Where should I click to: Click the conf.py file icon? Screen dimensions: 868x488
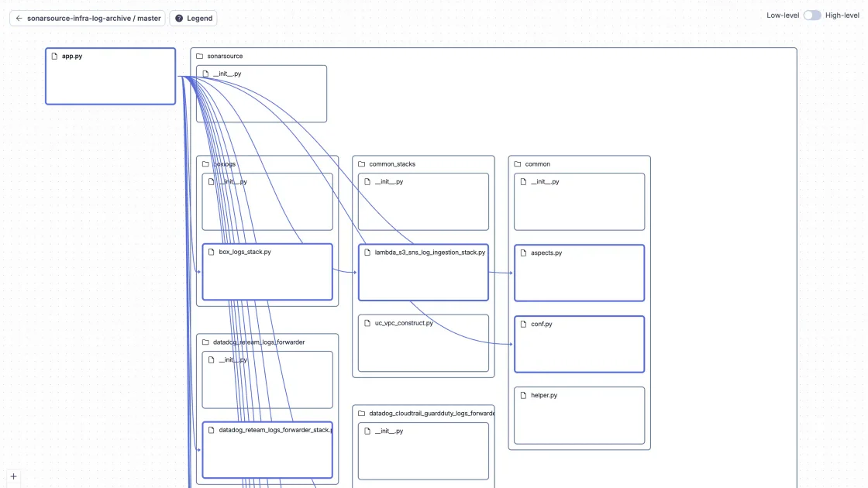(x=524, y=325)
